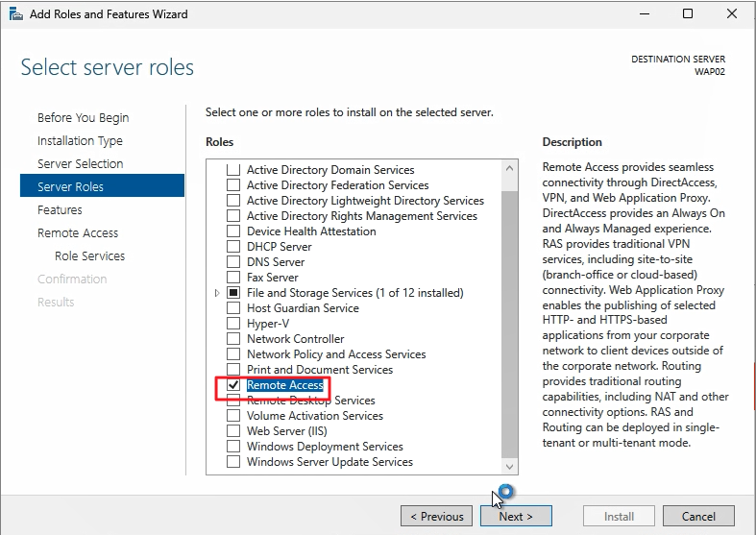Enable the Network Controller role
Image resolution: width=756 pixels, height=535 pixels.
click(x=233, y=339)
